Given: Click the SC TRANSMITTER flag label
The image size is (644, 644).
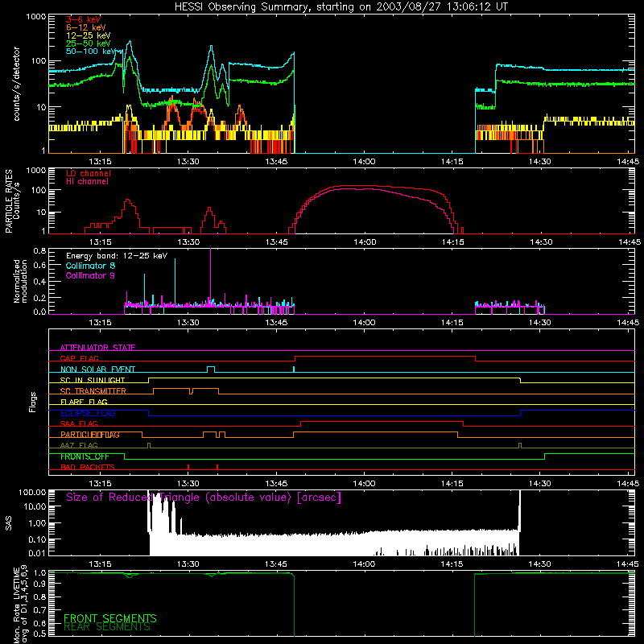Looking at the screenshot, I should [x=93, y=391].
